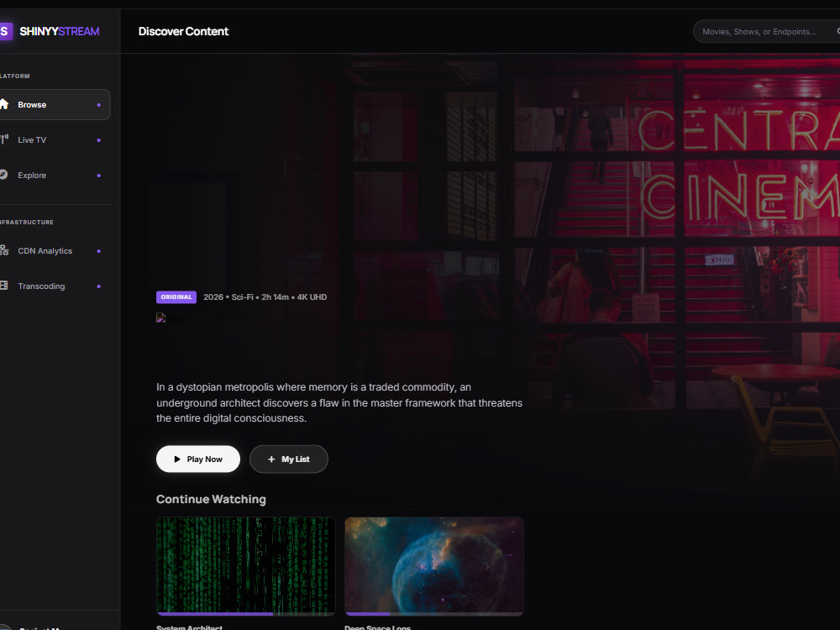Image resolution: width=840 pixels, height=630 pixels.
Task: Open CDN Analytics page
Action: [x=54, y=250]
